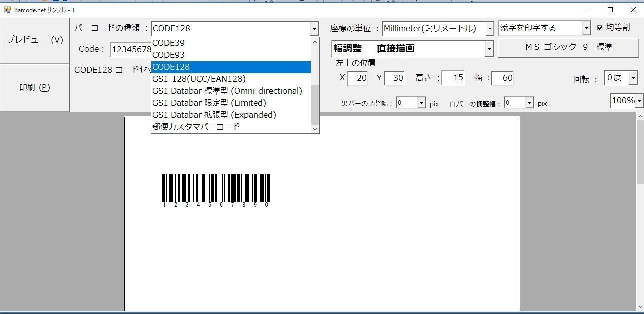This screenshot has height=314, width=644.
Task: Open the 回転 rotation dropdown
Action: (632, 77)
